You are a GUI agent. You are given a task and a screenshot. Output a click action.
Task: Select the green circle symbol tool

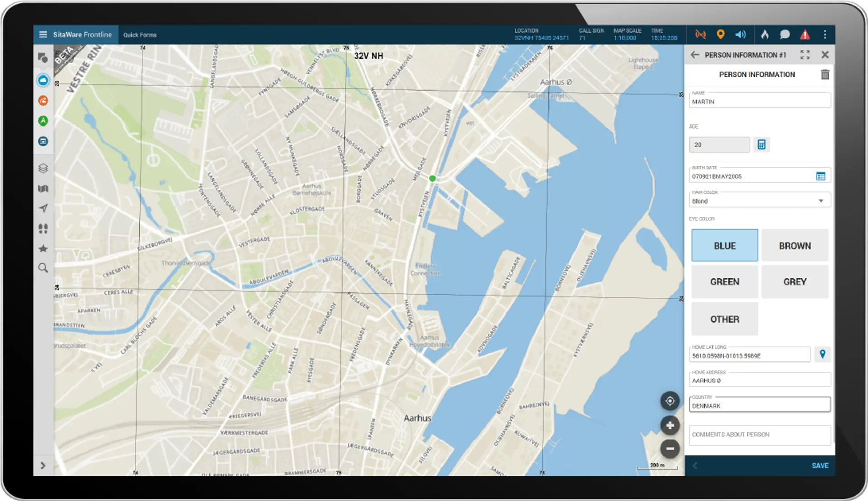(43, 121)
